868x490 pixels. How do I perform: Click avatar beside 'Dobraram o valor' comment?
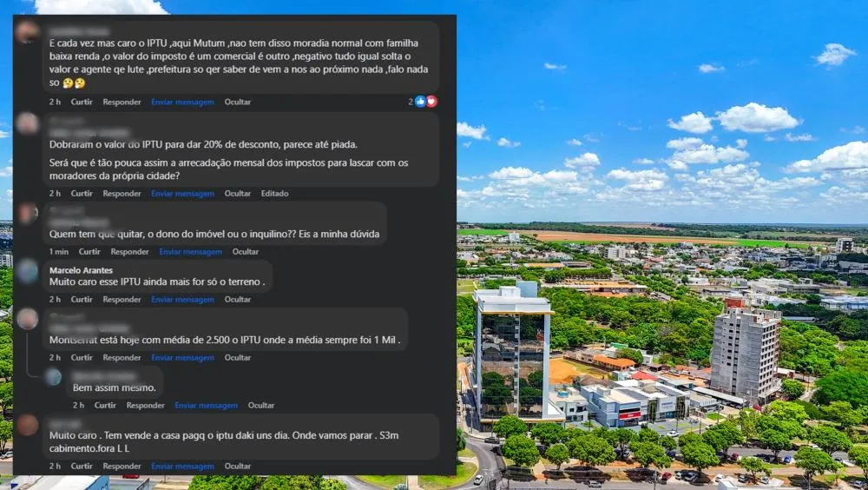point(27,123)
